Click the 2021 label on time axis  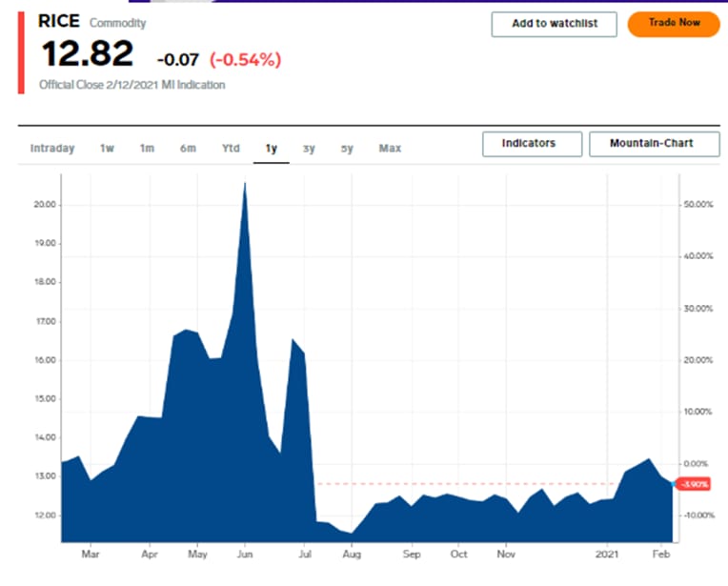coord(608,553)
